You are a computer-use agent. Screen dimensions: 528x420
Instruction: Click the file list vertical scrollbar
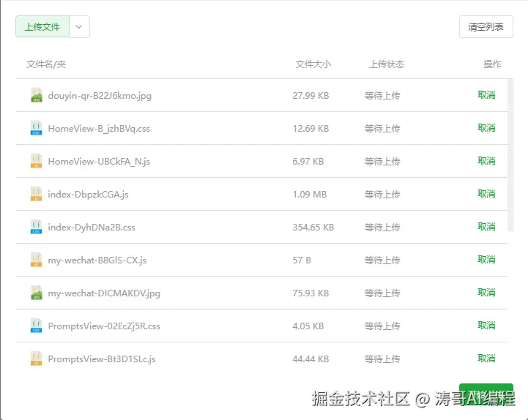(510, 155)
